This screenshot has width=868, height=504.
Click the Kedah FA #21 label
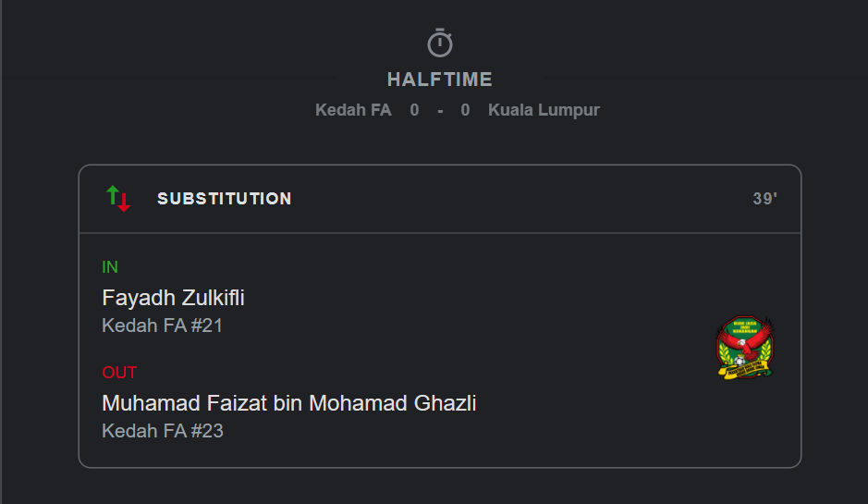163,326
